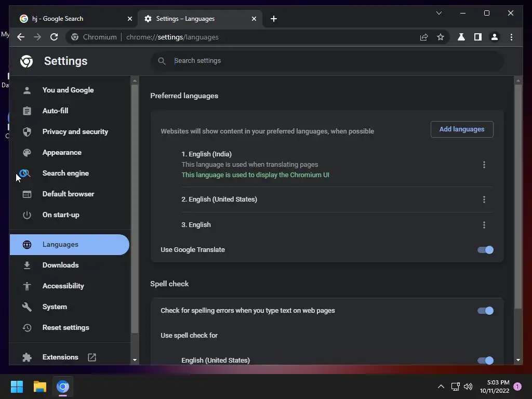The image size is (532, 399).
Task: Click the address bar URL
Action: (x=172, y=37)
